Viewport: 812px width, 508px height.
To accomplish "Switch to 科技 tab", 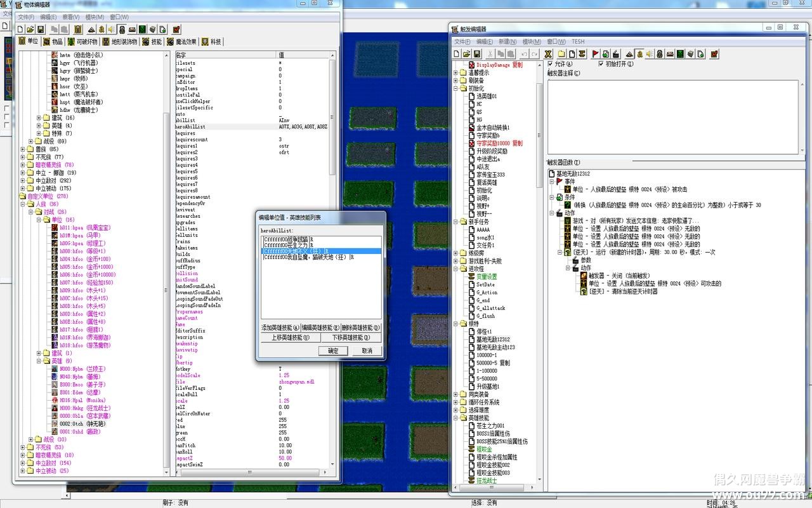I will pyautogui.click(x=211, y=41).
